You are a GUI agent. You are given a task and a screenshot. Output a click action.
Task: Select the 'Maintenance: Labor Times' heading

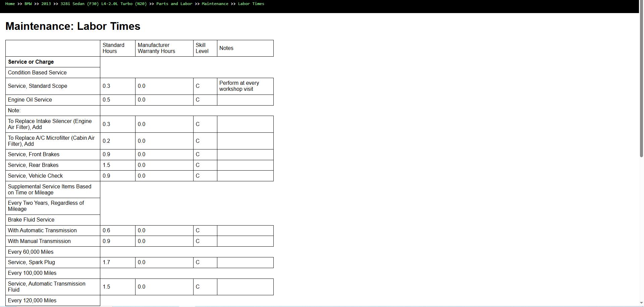(73, 26)
